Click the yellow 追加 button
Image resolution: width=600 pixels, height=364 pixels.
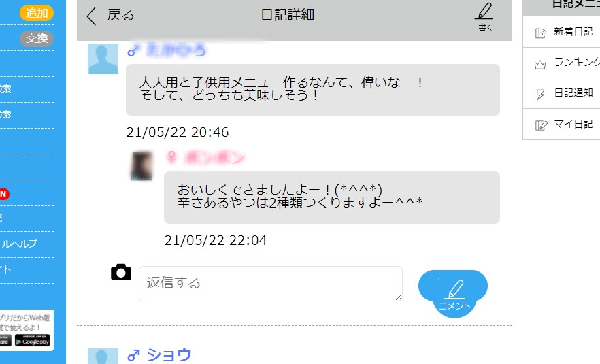coord(37,13)
